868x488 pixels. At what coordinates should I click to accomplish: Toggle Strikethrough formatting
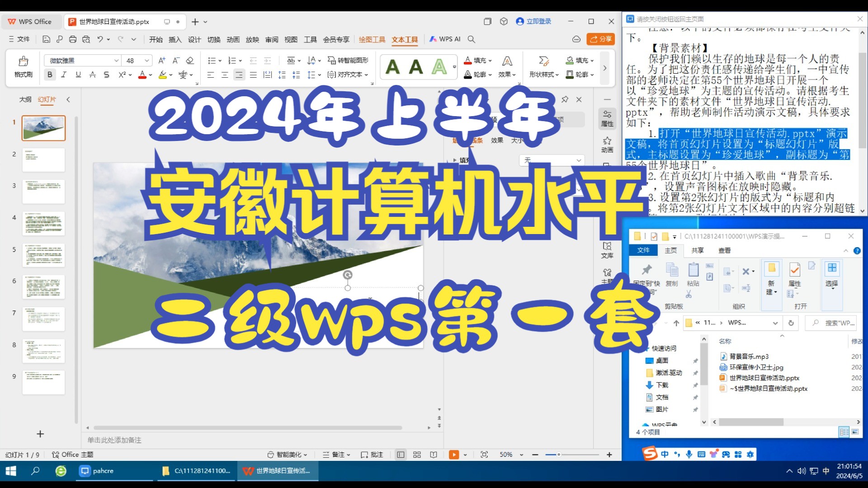point(92,75)
